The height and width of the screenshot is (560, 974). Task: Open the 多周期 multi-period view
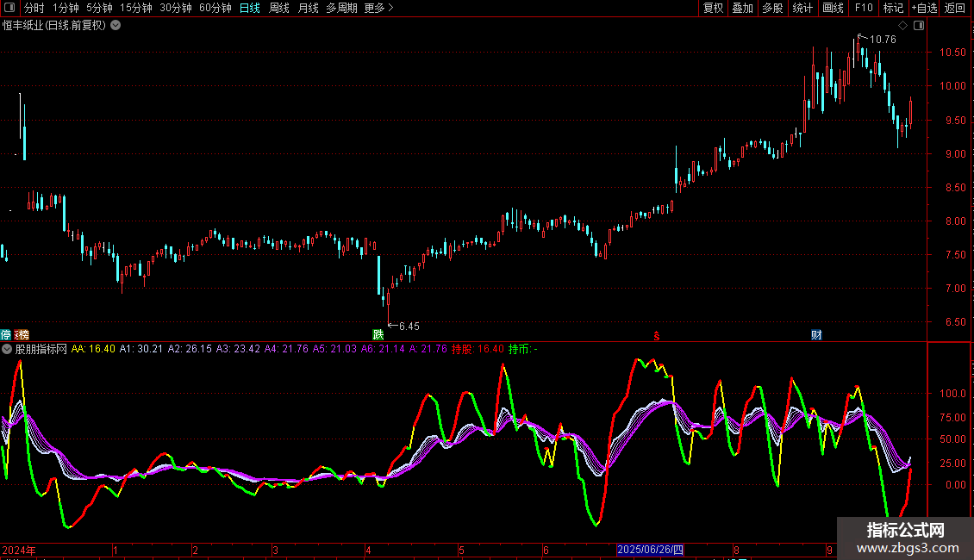[341, 8]
